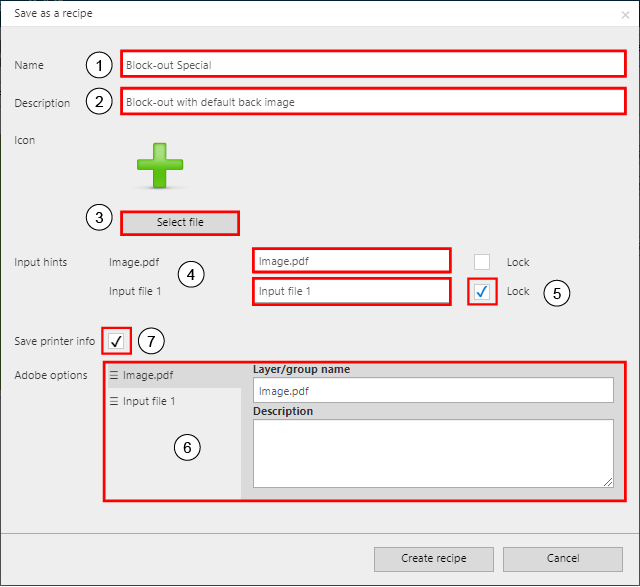Click the hamburger handle beside Input file 1
This screenshot has width=640, height=587.
pyautogui.click(x=114, y=401)
